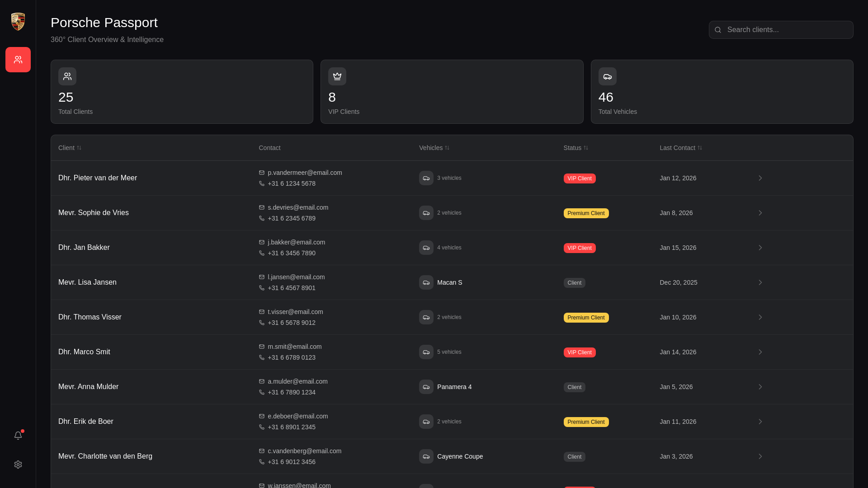Click last contact date Jan 15, 2026
The image size is (868, 488).
pos(678,248)
